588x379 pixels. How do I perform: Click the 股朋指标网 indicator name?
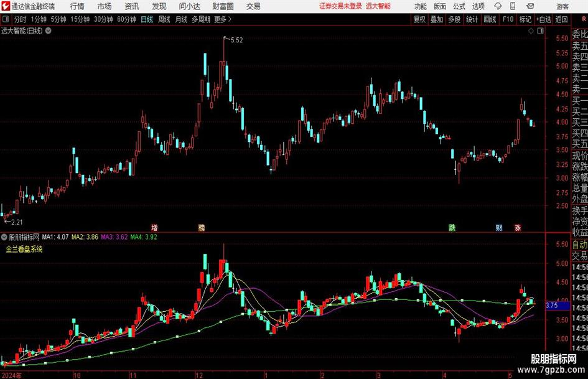click(x=24, y=236)
